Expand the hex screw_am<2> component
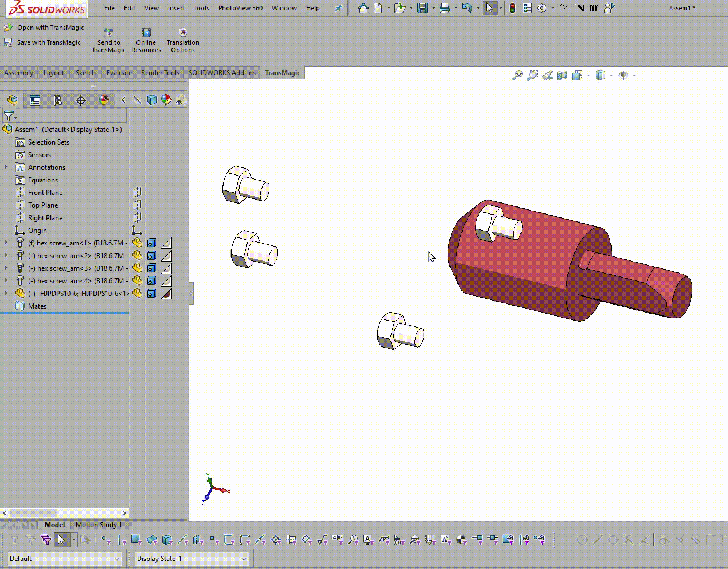The height and width of the screenshot is (569, 728). click(x=6, y=256)
